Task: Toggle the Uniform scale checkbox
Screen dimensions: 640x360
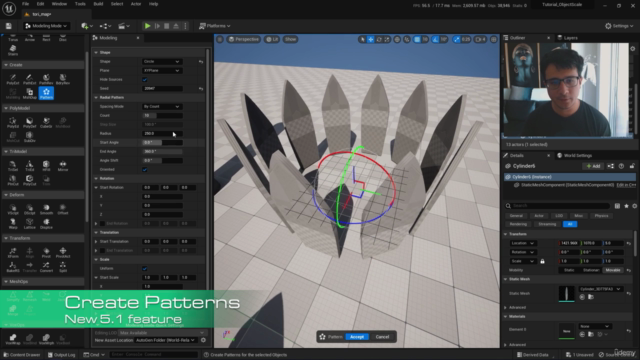Action: tap(144, 269)
